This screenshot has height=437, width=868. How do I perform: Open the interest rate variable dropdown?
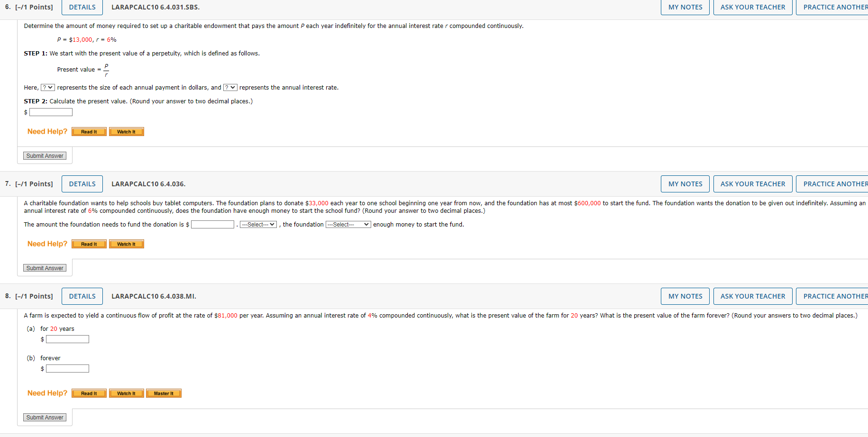pos(230,87)
